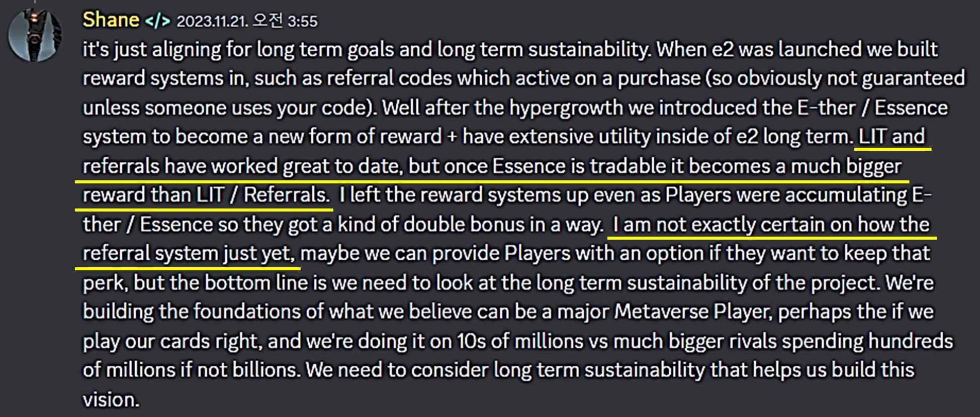980x417 pixels.
Task: Click the underlined words "LIT and"
Action: [892, 137]
